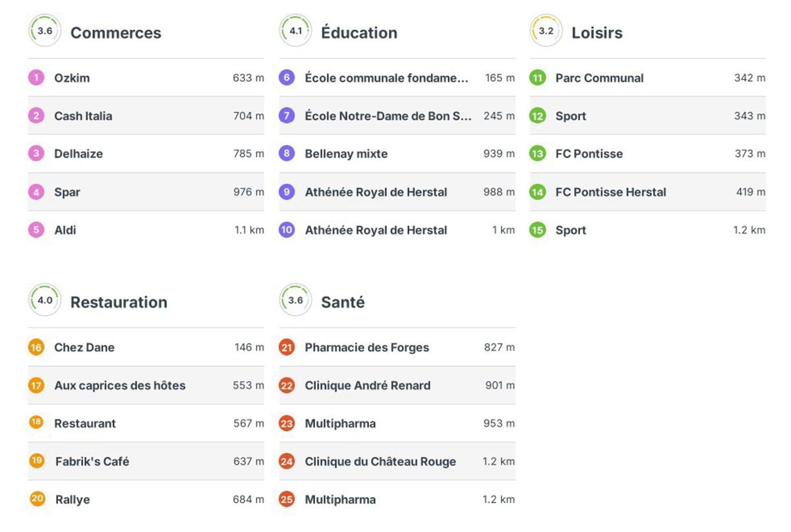Select the number 2 badge for Cash Italia
The height and width of the screenshot is (532, 791).
(36, 116)
